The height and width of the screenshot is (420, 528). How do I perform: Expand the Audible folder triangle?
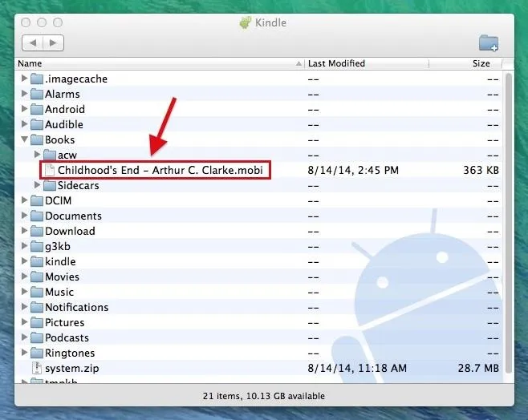24,124
